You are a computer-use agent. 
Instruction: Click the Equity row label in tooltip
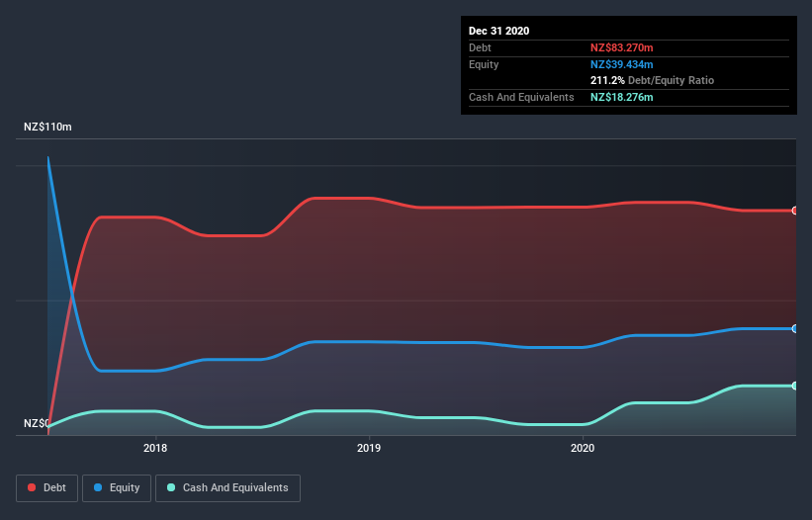tap(484, 64)
